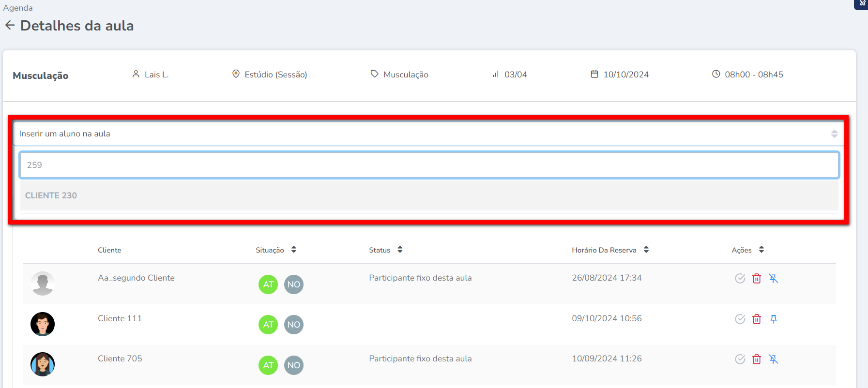Unpin Aa_segundo Cliente as fixed participant
This screenshot has height=388, width=868.
[x=773, y=278]
